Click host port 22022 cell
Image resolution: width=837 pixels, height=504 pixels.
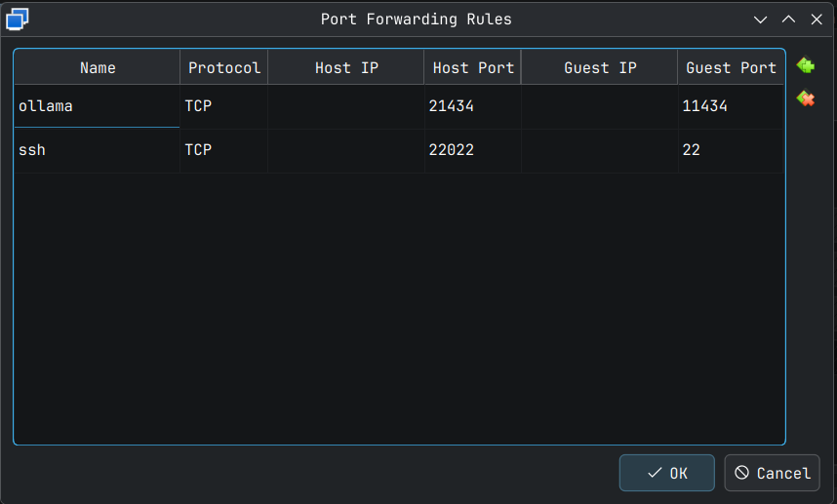(472, 151)
